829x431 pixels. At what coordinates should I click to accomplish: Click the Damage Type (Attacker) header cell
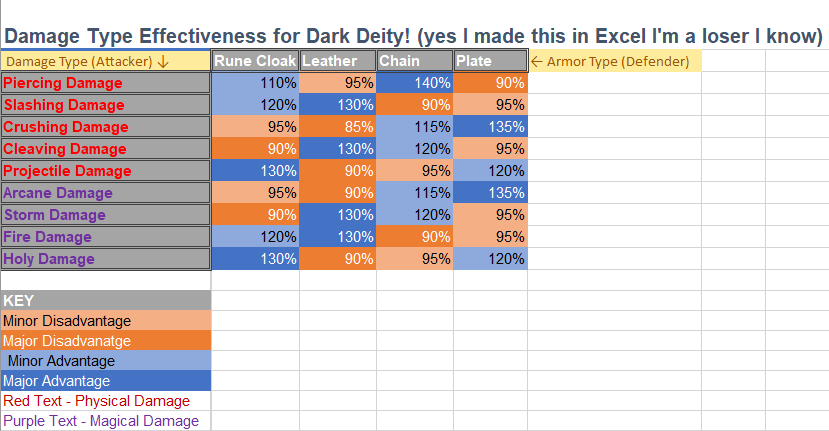click(x=105, y=61)
